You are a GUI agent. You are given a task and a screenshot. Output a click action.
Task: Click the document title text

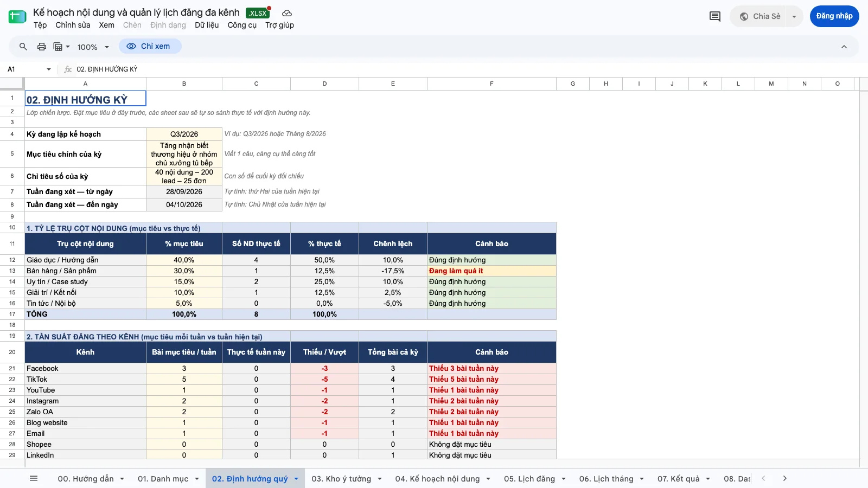click(x=136, y=12)
